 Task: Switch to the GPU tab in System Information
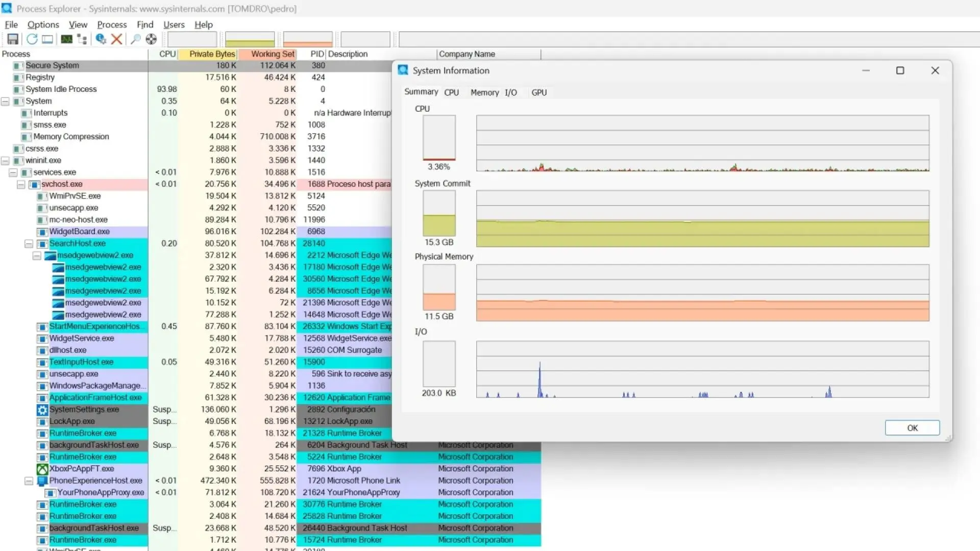[x=539, y=92]
